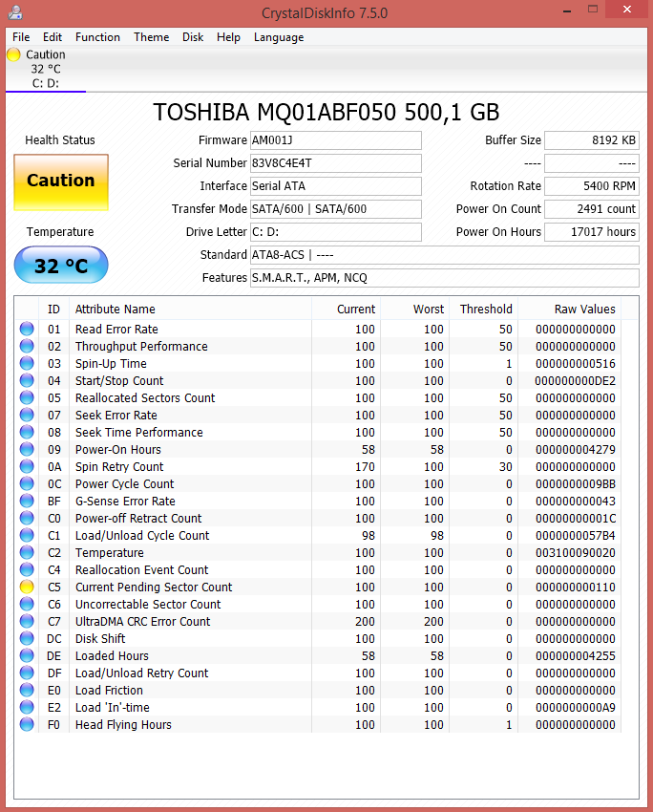Open the File menu
This screenshot has width=653, height=812.
21,37
